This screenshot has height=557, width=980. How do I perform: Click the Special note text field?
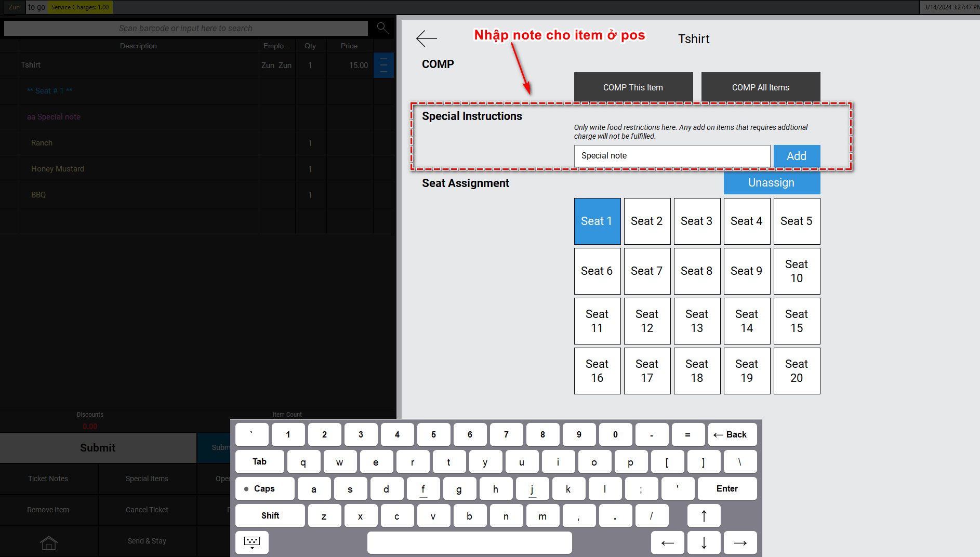tap(671, 156)
